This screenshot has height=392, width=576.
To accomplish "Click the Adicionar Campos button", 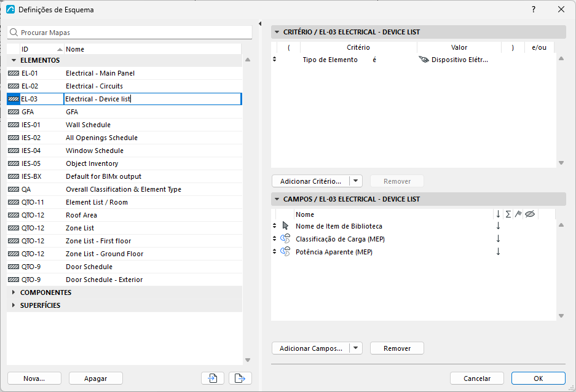I will coord(311,348).
